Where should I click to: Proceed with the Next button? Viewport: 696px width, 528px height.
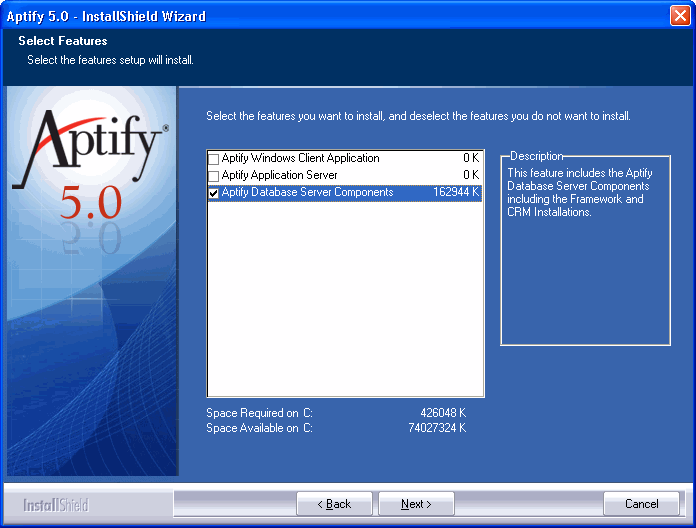[x=416, y=504]
